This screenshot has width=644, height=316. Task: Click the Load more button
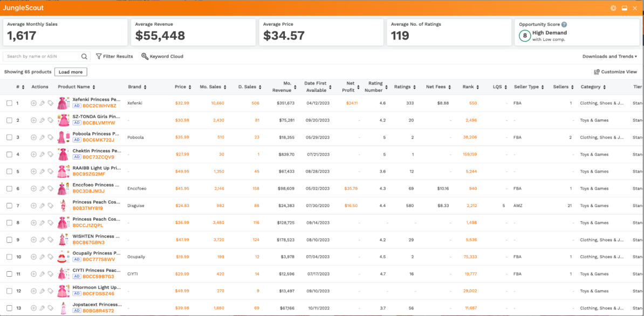[x=71, y=72]
